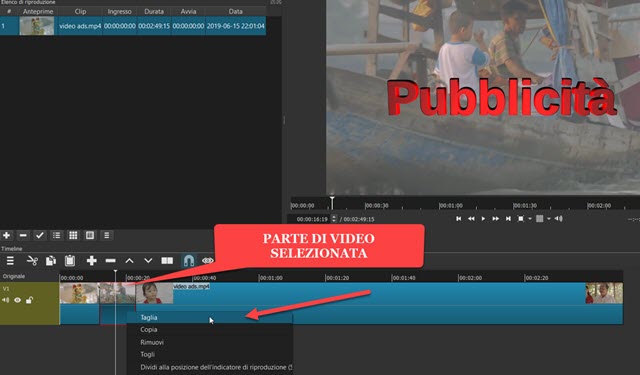Sort playlist by Durata column header

point(154,11)
